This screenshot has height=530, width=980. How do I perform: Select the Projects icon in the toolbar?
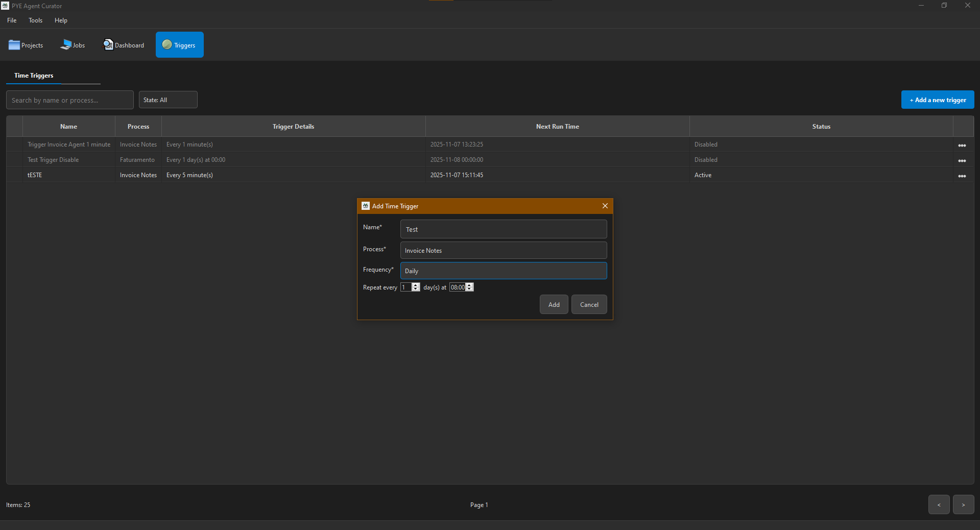[x=26, y=45]
